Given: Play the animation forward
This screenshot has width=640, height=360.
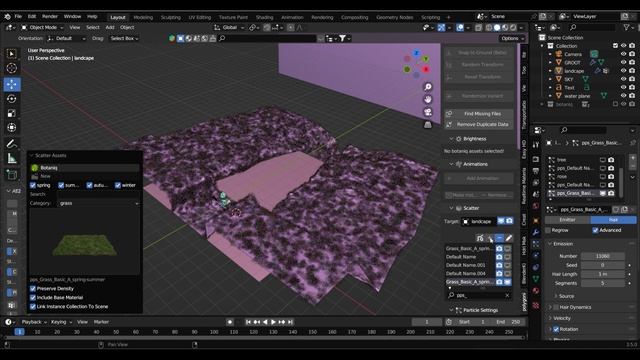Looking at the screenshot, I should (x=273, y=322).
